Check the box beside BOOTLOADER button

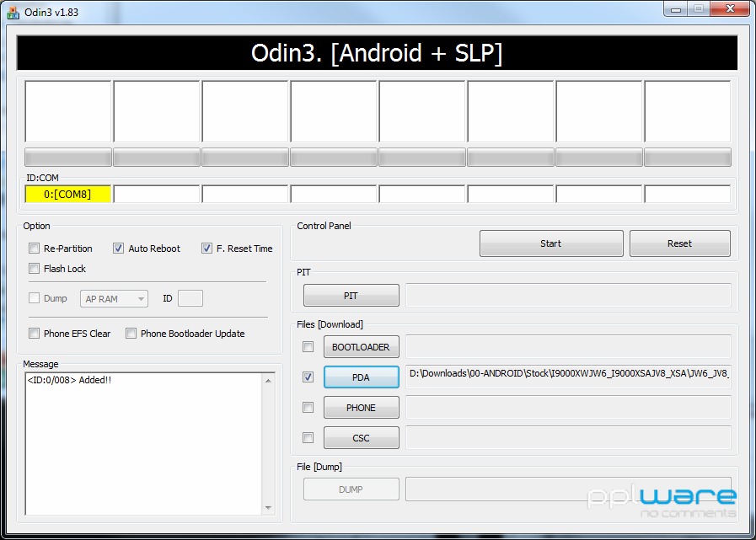(308, 346)
